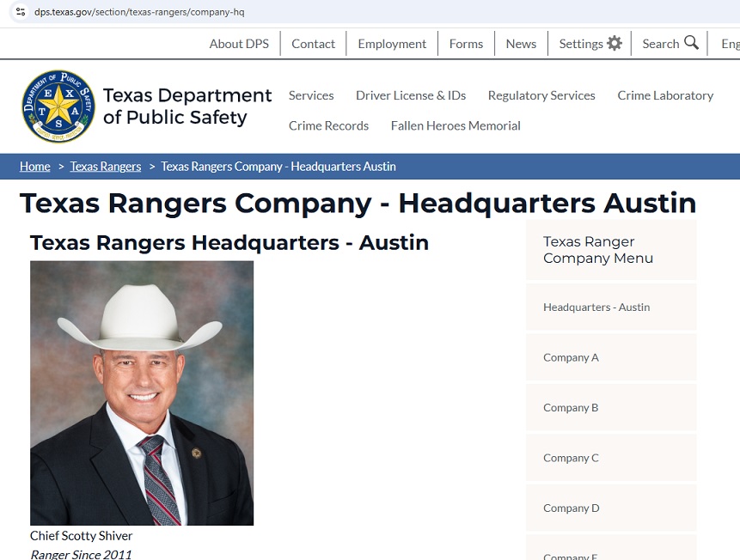Screen dimensions: 740x560
Task: Select Company D in the side menu
Action: [x=571, y=508]
